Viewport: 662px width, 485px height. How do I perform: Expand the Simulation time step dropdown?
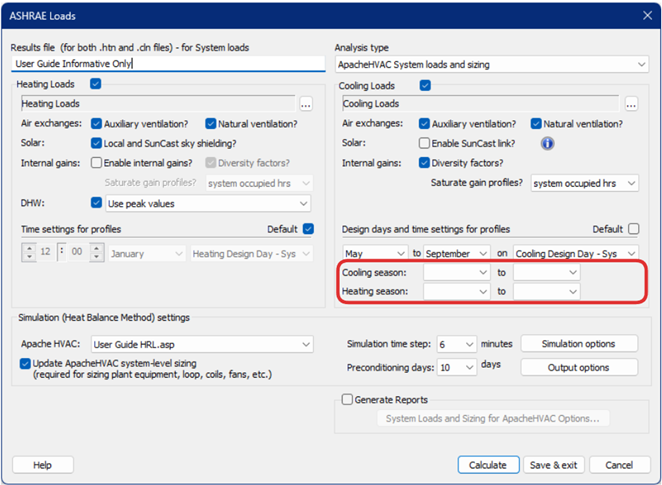coord(457,344)
